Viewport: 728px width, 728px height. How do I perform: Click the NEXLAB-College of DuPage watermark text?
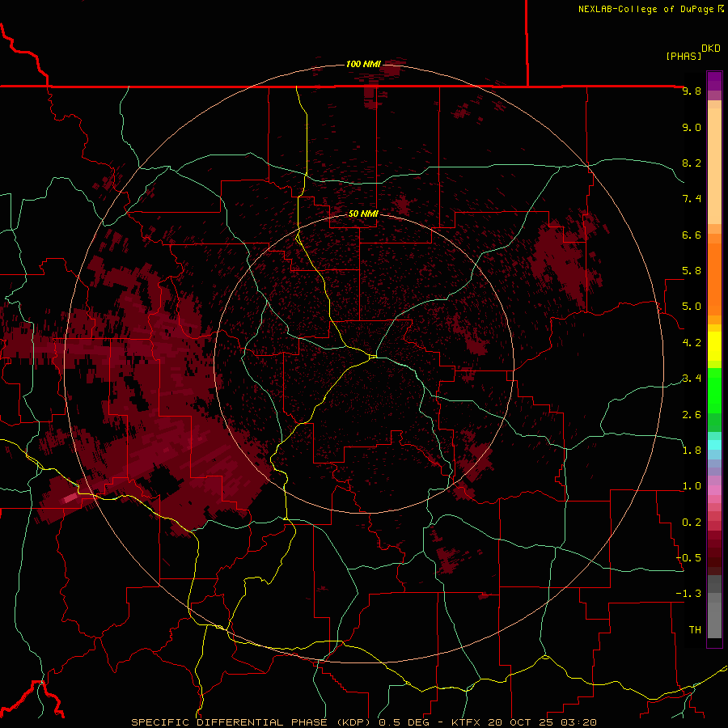pos(650,9)
